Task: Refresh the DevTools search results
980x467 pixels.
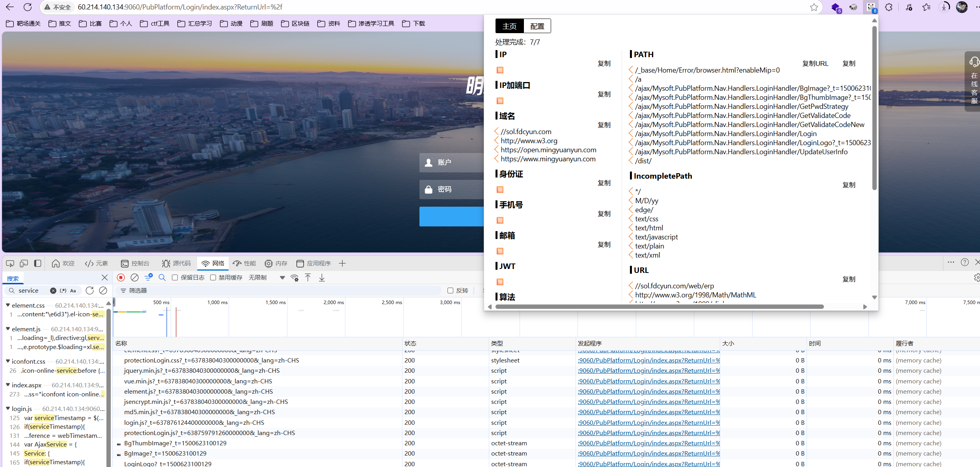Action: (x=90, y=291)
